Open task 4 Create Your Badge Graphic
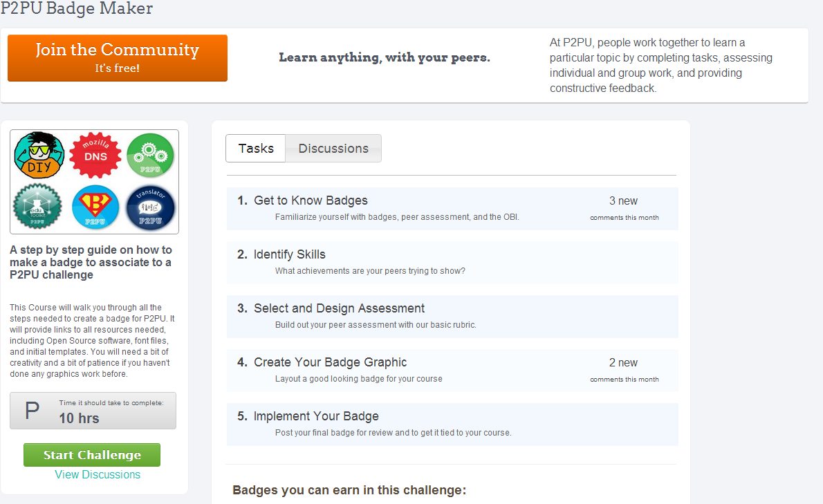The height and width of the screenshot is (504, 823). click(x=330, y=362)
